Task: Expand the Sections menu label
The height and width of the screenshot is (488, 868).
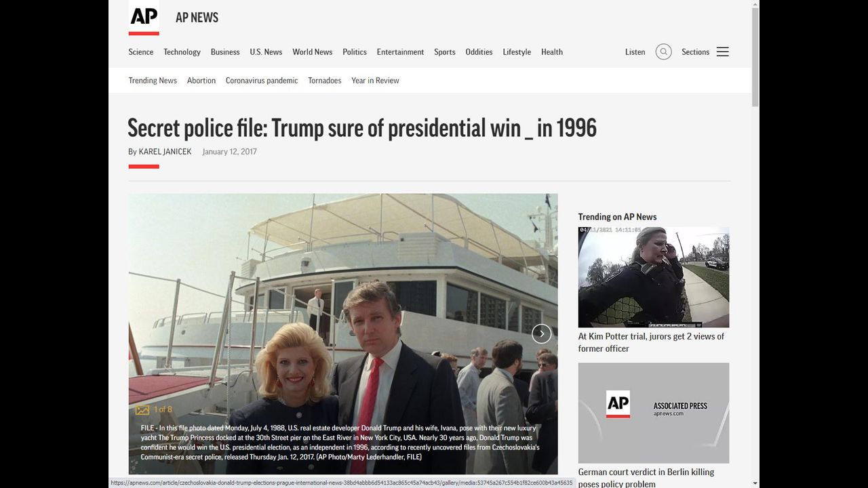Action: (695, 52)
